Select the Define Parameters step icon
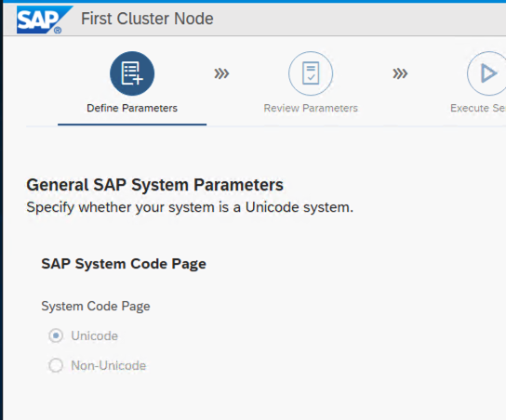506x420 pixels. pos(132,73)
